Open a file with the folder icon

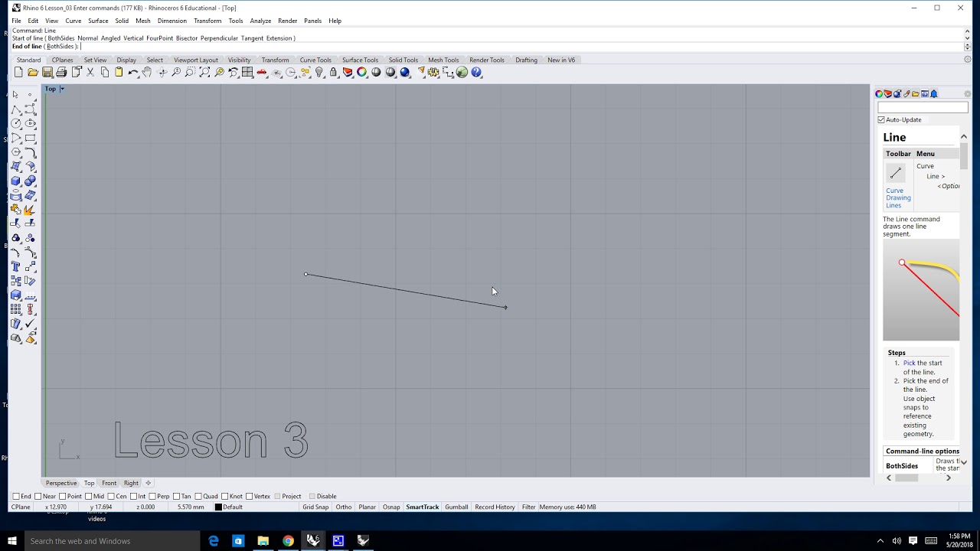(x=32, y=72)
